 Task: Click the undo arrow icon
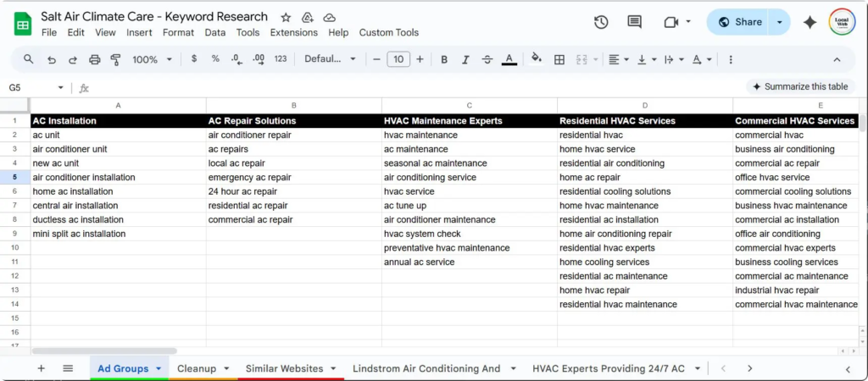pos(52,59)
